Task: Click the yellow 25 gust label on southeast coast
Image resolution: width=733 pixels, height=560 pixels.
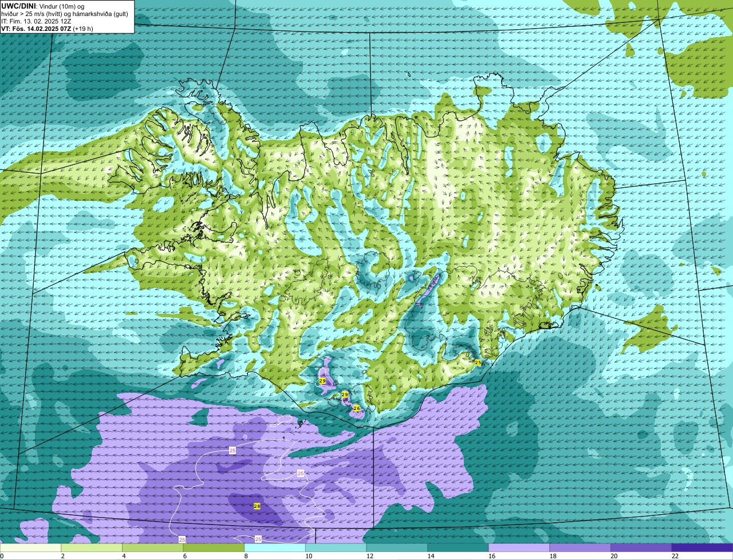Action: click(x=478, y=362)
